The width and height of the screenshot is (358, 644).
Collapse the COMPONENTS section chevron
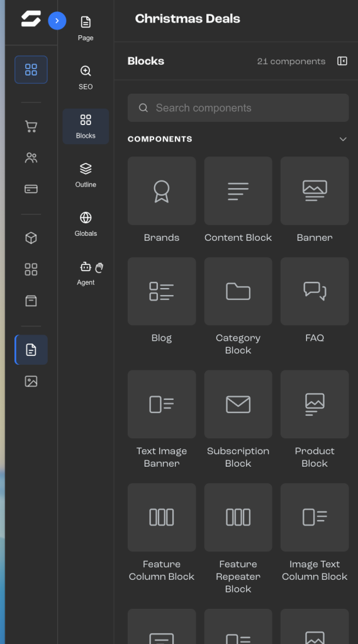pyautogui.click(x=343, y=139)
